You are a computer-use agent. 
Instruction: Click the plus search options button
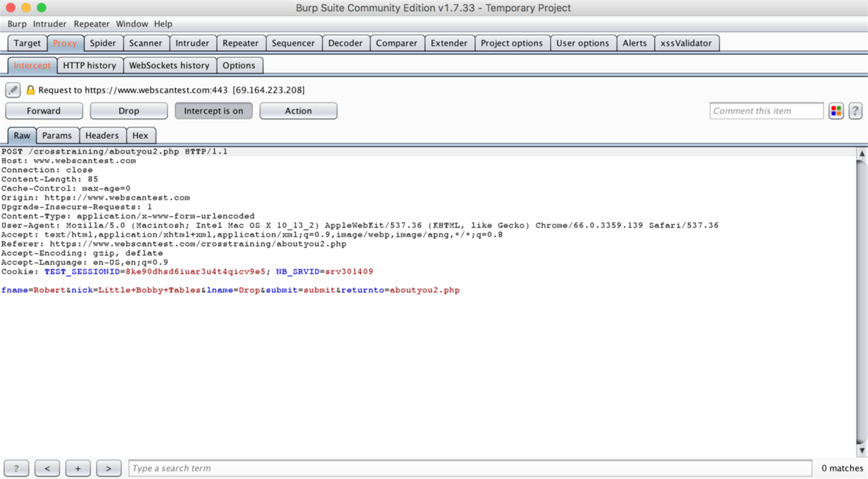(77, 468)
